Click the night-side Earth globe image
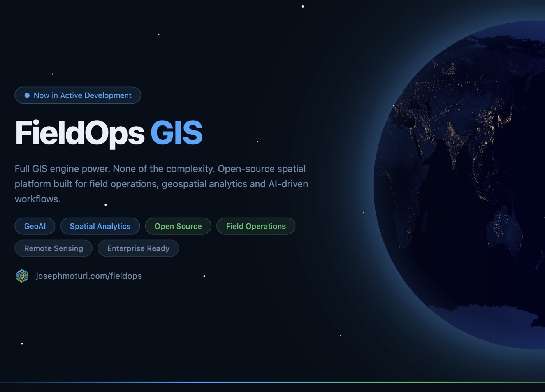This screenshot has height=392, width=545. [459, 185]
